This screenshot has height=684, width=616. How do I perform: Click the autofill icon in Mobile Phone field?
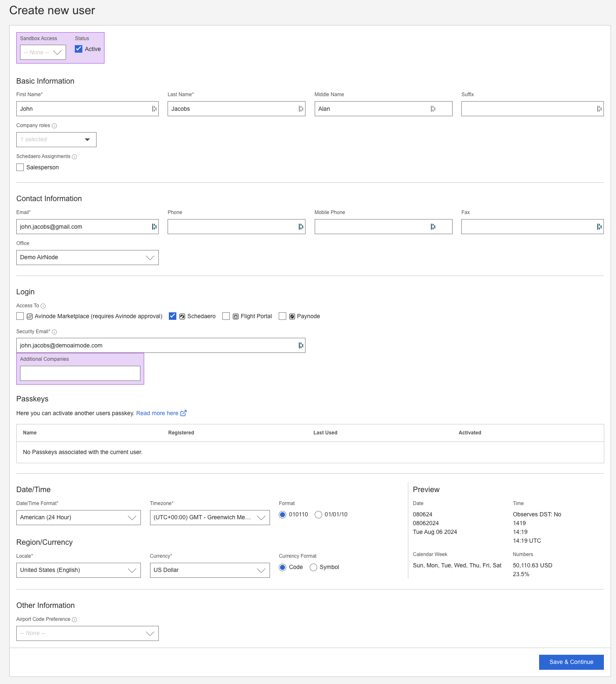[x=433, y=227]
